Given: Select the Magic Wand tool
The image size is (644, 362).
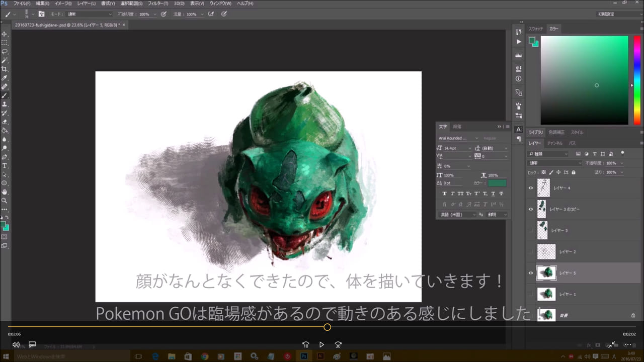Looking at the screenshot, I should click(x=5, y=60).
